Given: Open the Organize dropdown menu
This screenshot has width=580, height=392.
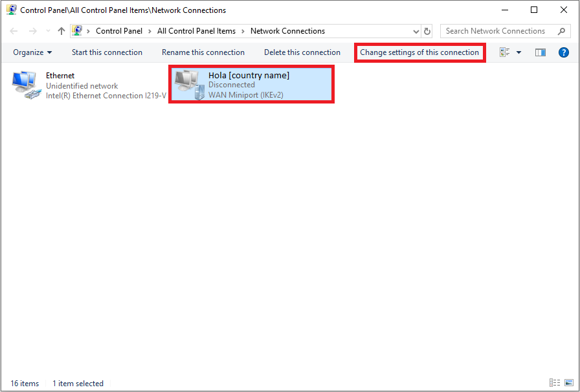Looking at the screenshot, I should (x=32, y=52).
